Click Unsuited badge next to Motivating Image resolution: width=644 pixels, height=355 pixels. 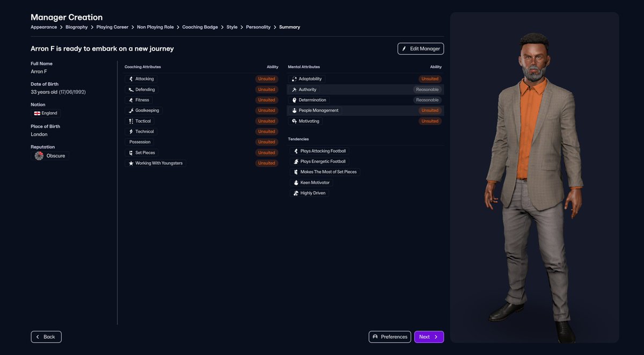coord(430,121)
